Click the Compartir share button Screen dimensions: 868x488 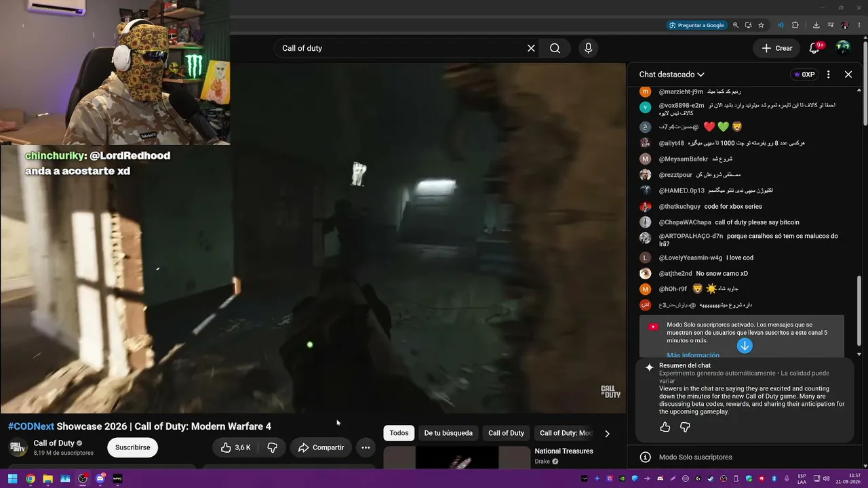pos(321,447)
